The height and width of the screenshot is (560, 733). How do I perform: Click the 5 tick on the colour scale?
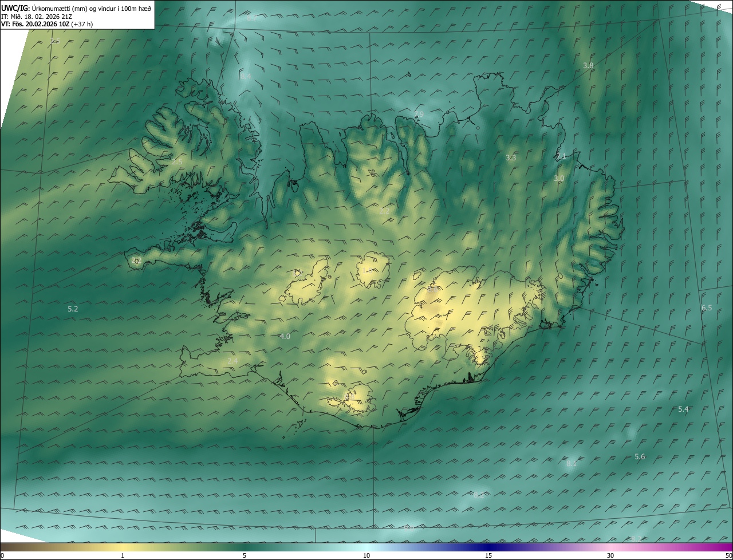pyautogui.click(x=245, y=555)
